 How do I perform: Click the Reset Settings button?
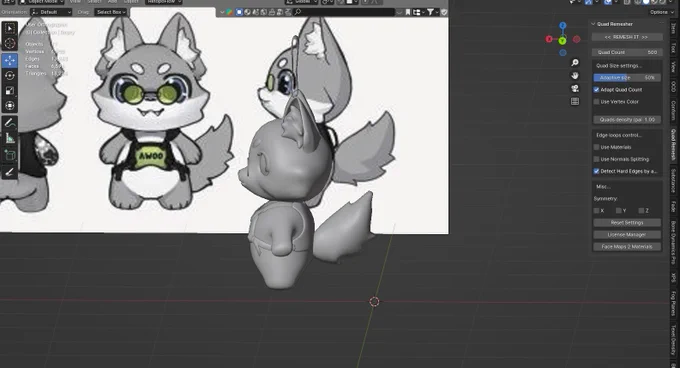pyautogui.click(x=627, y=223)
